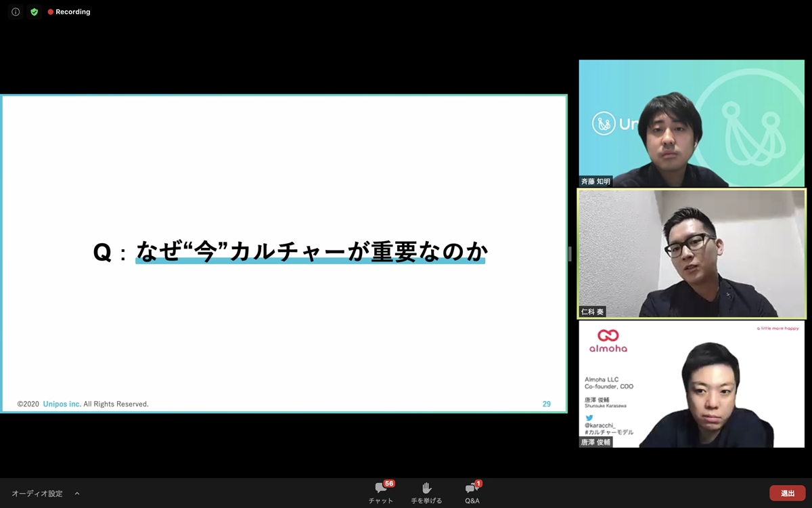Image resolution: width=812 pixels, height=508 pixels.
Task: Click the almoha logo
Action: pos(608,340)
